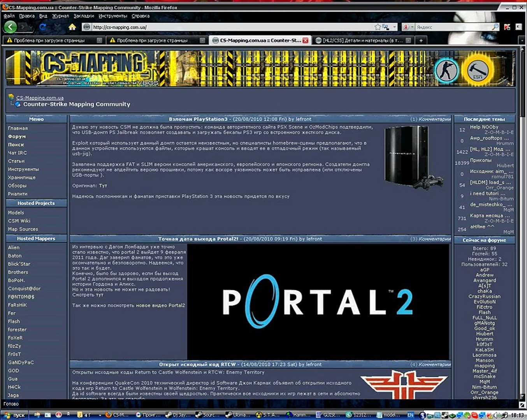This screenshot has height=420, width=527.
Task: Click the Counter-Strike figure icon in the banner
Action: coord(446,70)
